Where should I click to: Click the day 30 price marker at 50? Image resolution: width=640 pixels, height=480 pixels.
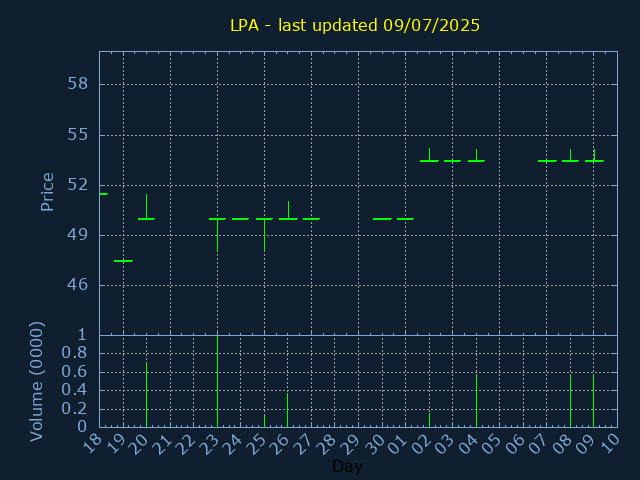click(382, 219)
